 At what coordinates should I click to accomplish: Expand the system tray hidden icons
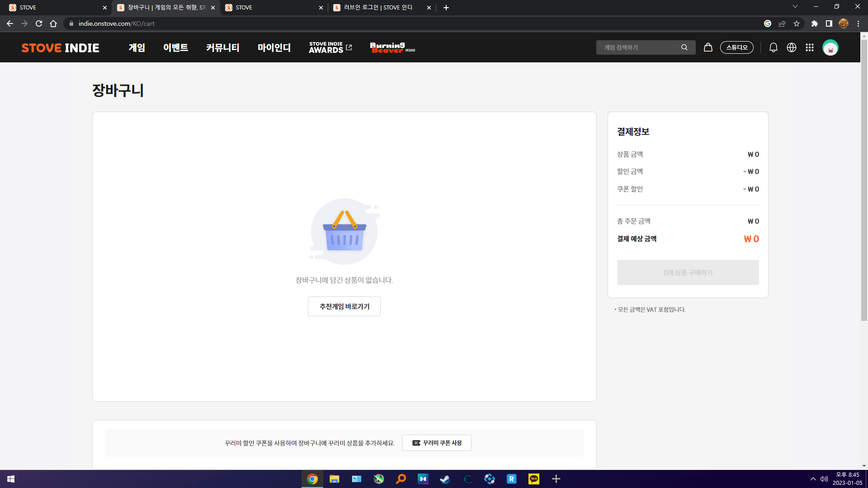[813, 479]
